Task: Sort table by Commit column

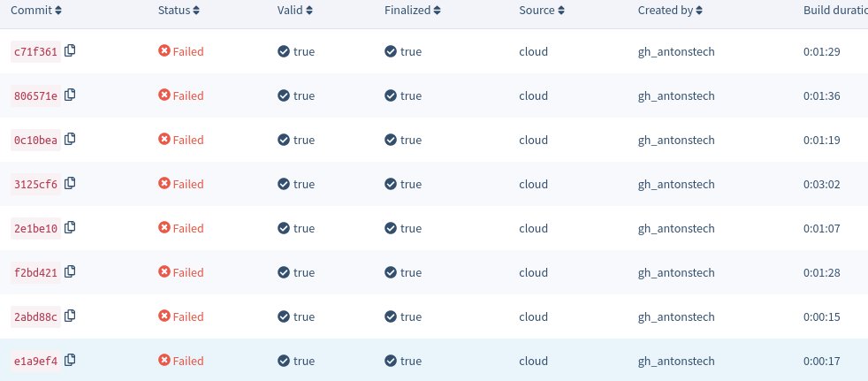Action: [x=36, y=10]
